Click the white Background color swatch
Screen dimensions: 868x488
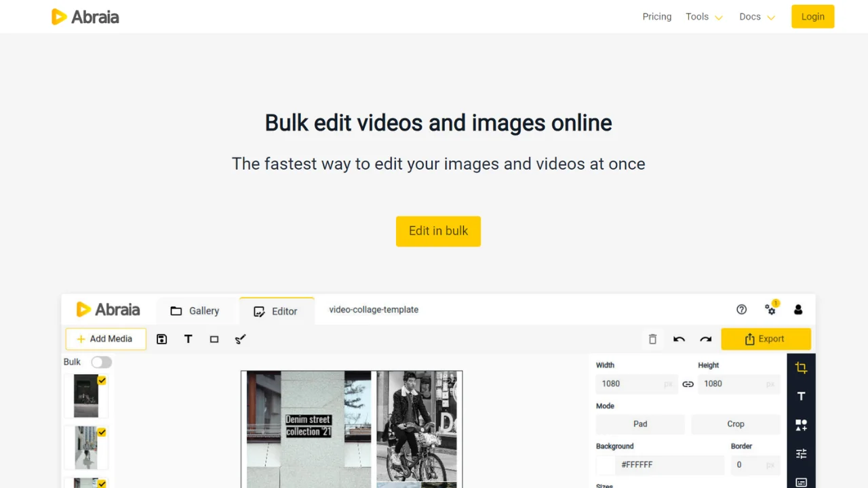(605, 465)
